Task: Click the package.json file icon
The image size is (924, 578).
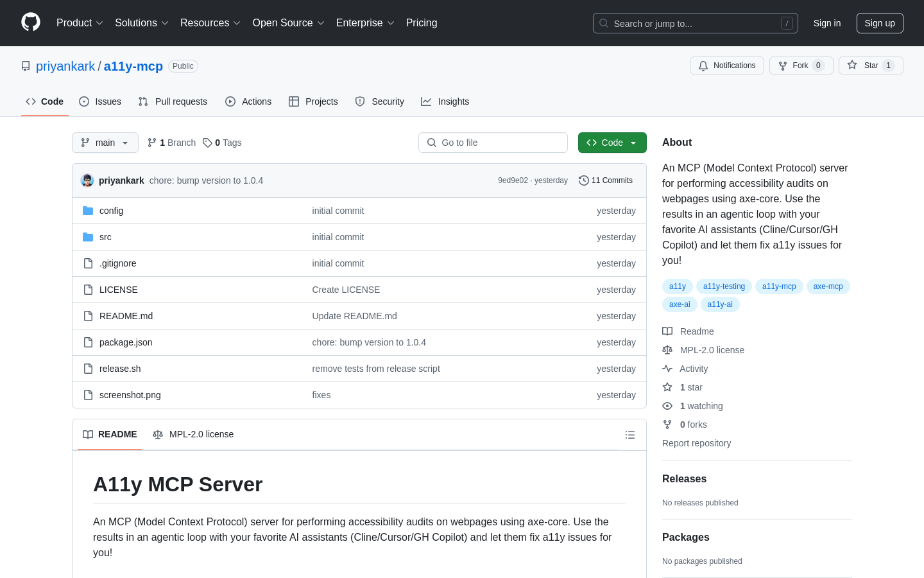Action: click(88, 342)
